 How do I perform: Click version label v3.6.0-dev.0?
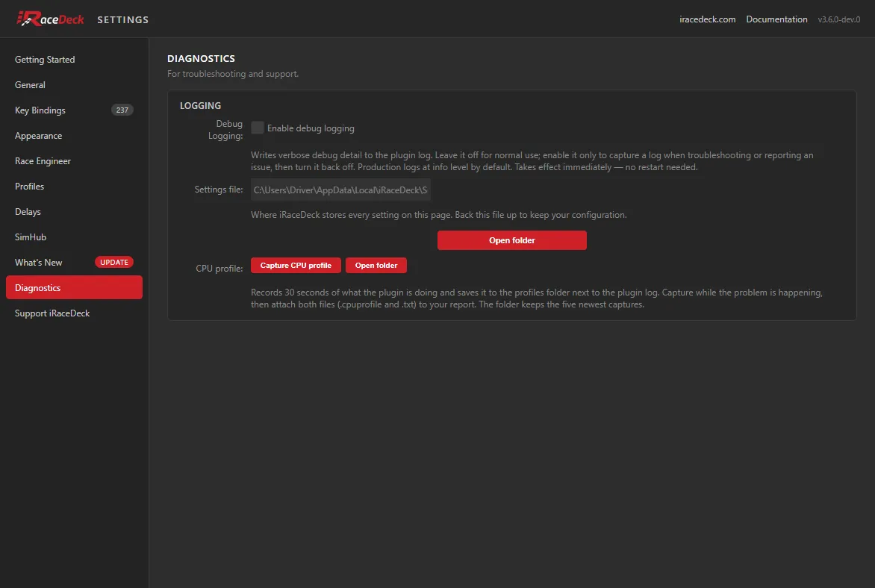tap(838, 19)
